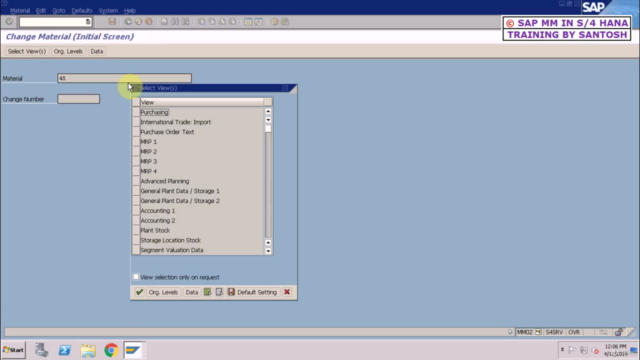Click the table settings icon beside the View header
The image size is (640, 360).
(268, 102)
